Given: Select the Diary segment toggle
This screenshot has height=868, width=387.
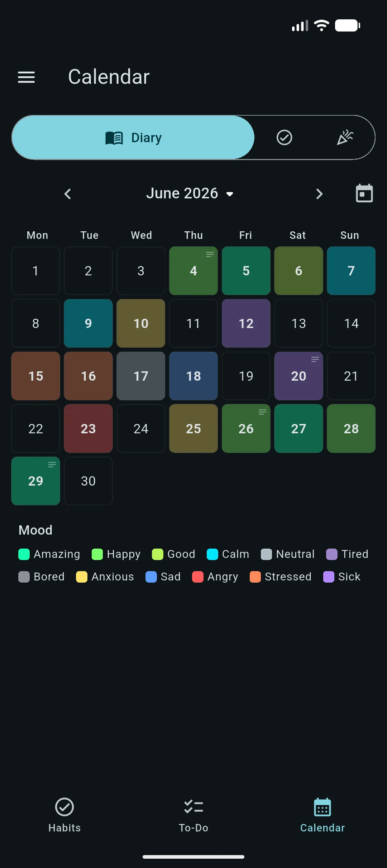Looking at the screenshot, I should tap(133, 138).
